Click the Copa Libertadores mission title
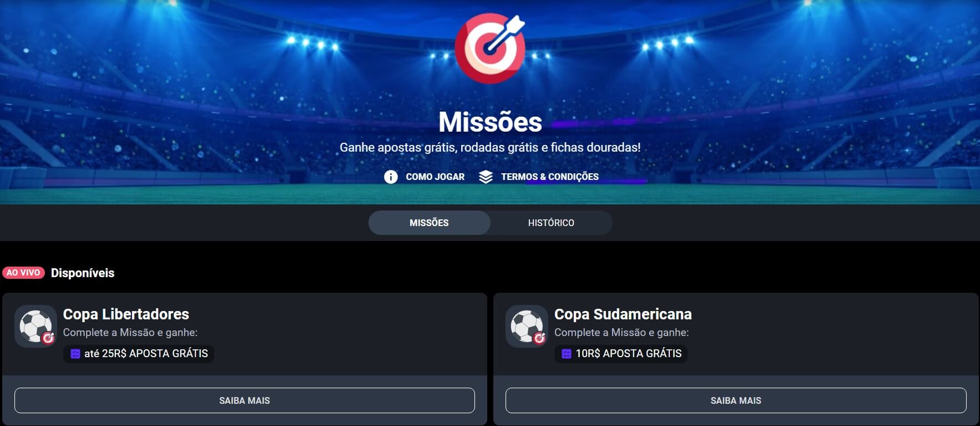Viewport: 980px width, 426px height. 126,314
